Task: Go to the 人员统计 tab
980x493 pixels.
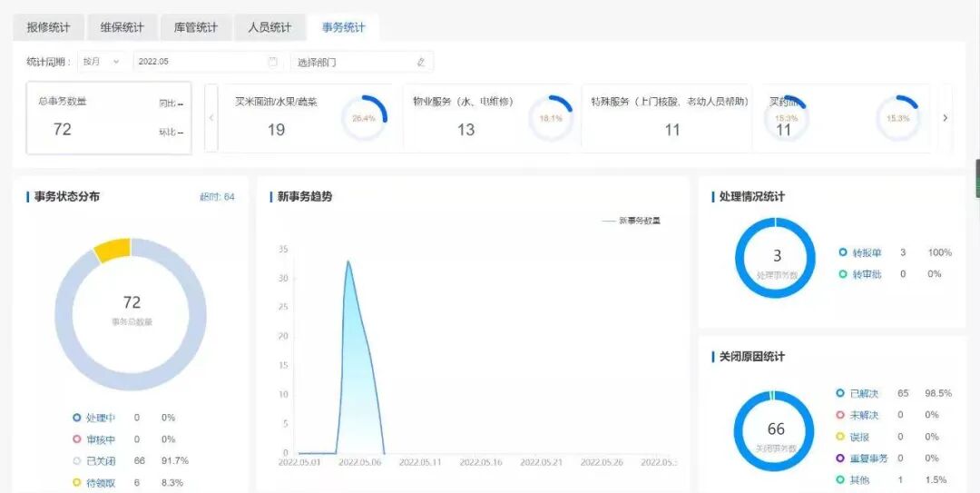Action: click(x=269, y=27)
